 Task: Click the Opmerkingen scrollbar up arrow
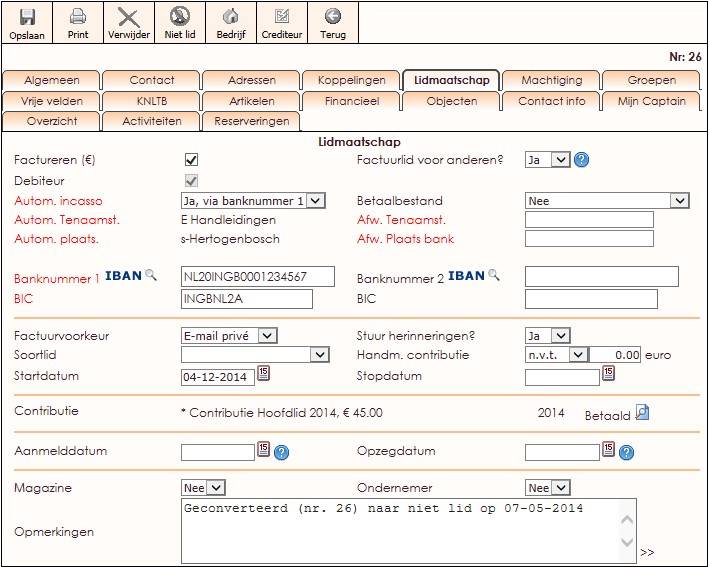[627, 520]
